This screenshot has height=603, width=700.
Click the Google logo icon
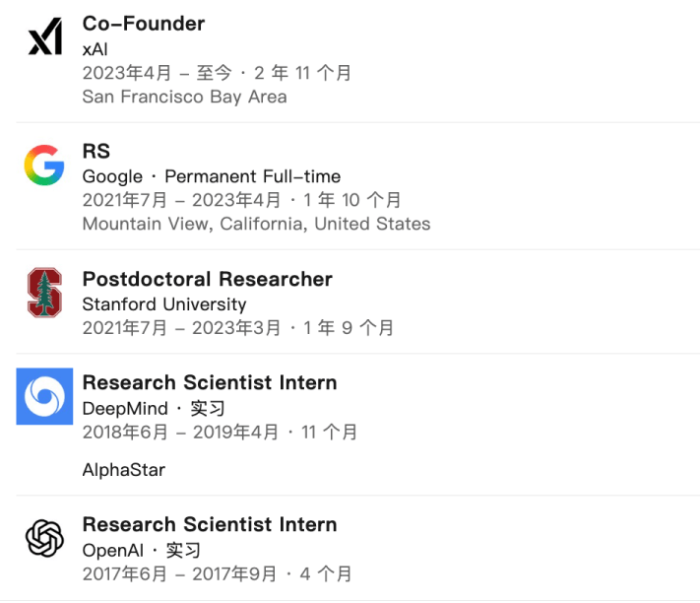pyautogui.click(x=44, y=166)
